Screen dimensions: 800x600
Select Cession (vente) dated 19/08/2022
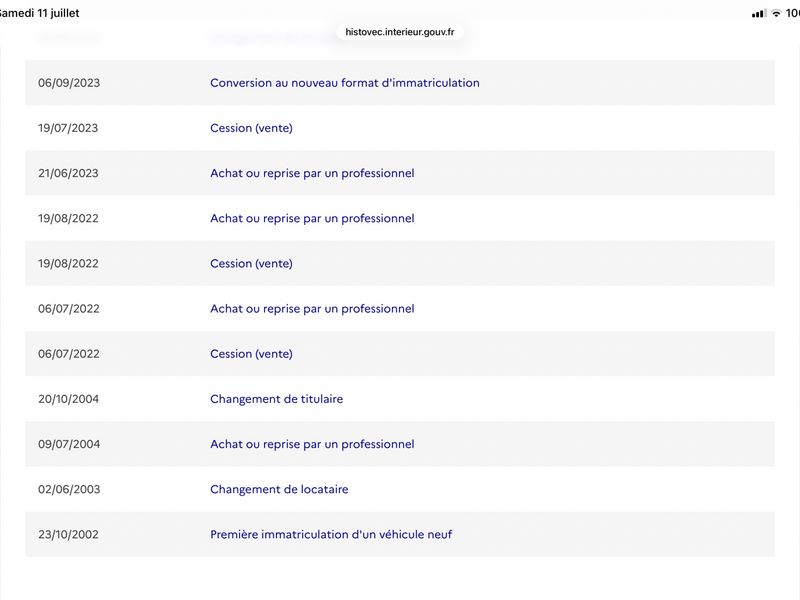[252, 264]
